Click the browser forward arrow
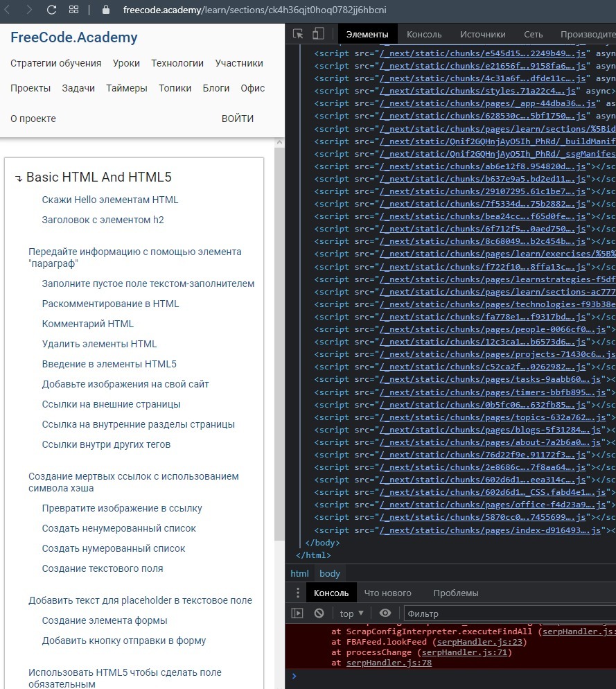616x689 pixels. click(28, 10)
